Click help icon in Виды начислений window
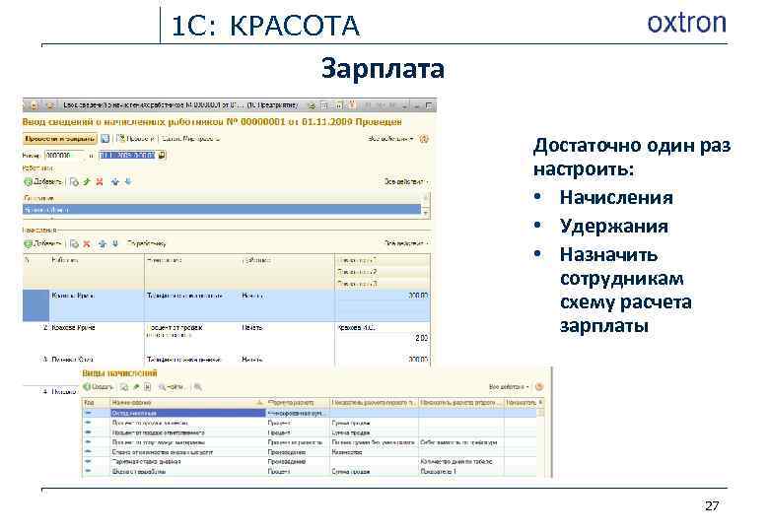769x532 pixels. click(x=539, y=387)
